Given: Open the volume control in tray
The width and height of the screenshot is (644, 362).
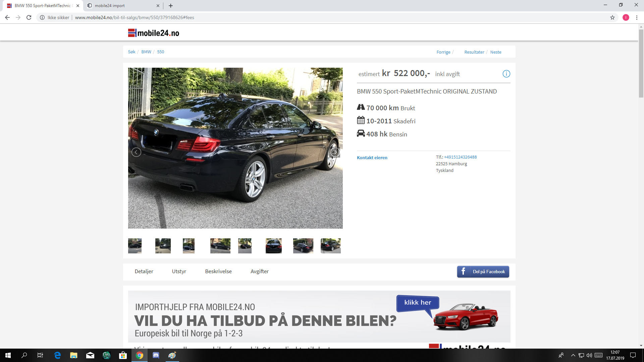Looking at the screenshot, I should click(x=589, y=355).
